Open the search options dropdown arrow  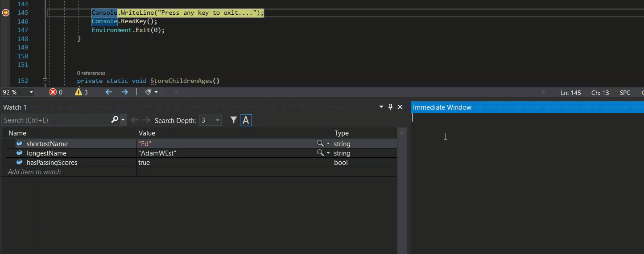pyautogui.click(x=123, y=120)
